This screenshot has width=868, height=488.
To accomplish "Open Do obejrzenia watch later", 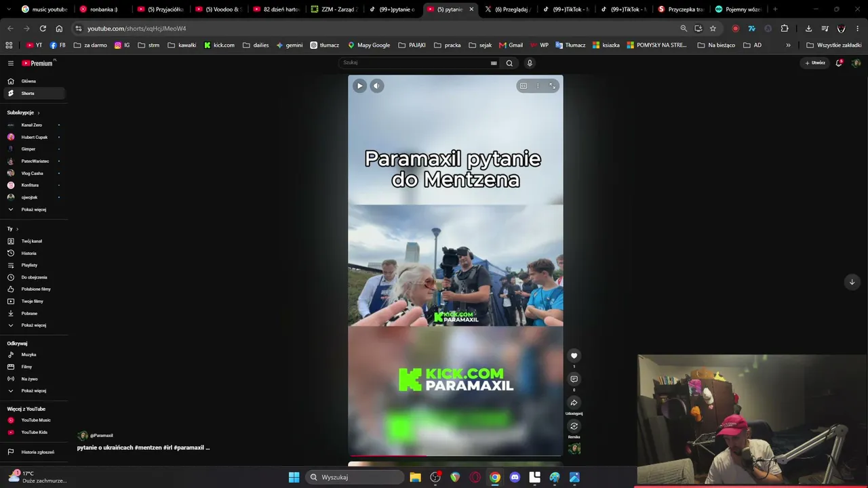I will [x=34, y=277].
